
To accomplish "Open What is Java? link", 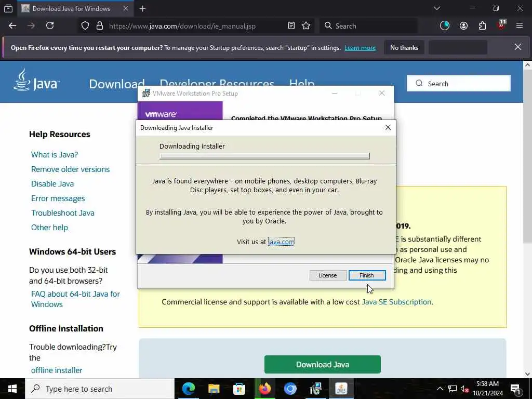I will (54, 155).
